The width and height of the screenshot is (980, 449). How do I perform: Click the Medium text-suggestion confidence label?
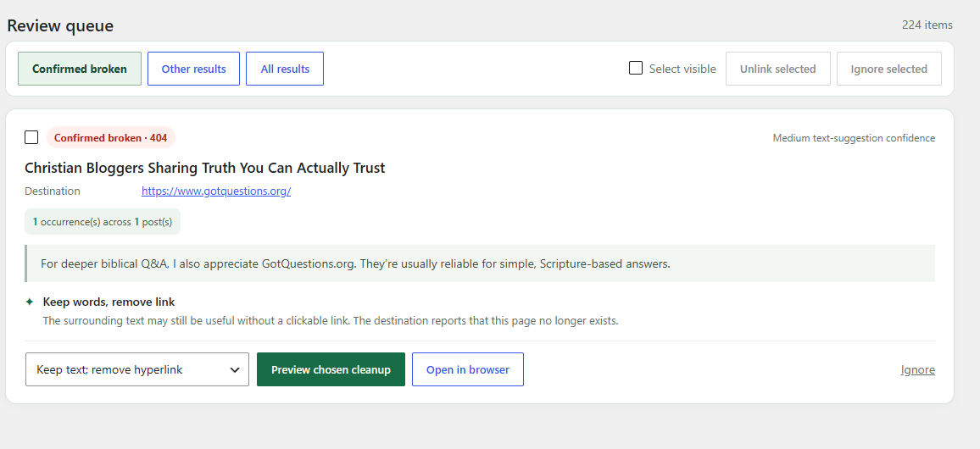click(x=854, y=138)
